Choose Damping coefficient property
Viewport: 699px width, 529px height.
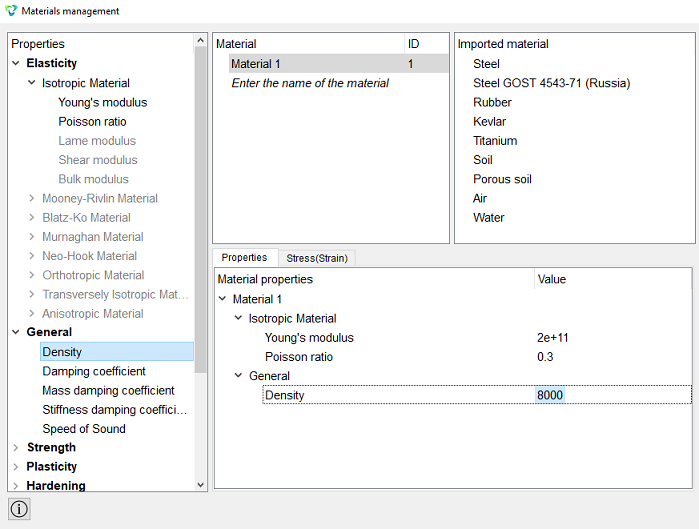point(94,371)
